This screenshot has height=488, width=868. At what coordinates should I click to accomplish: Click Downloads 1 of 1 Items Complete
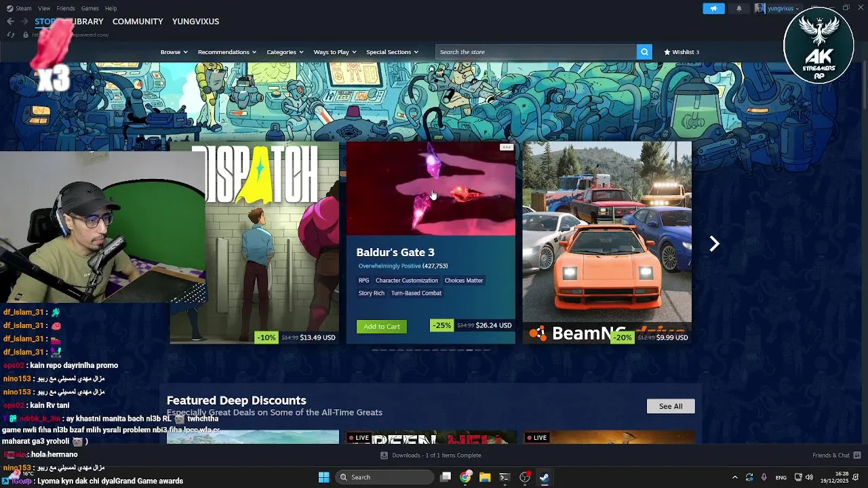coord(437,455)
